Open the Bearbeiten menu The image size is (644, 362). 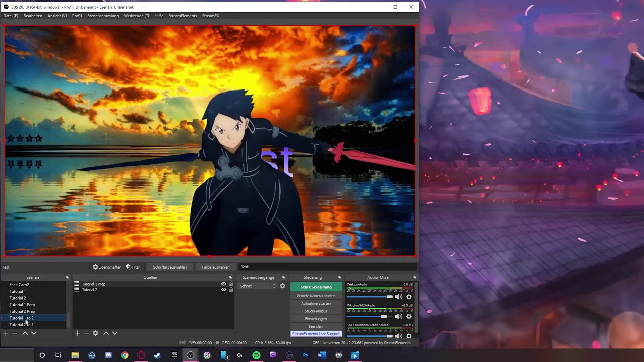click(33, 16)
